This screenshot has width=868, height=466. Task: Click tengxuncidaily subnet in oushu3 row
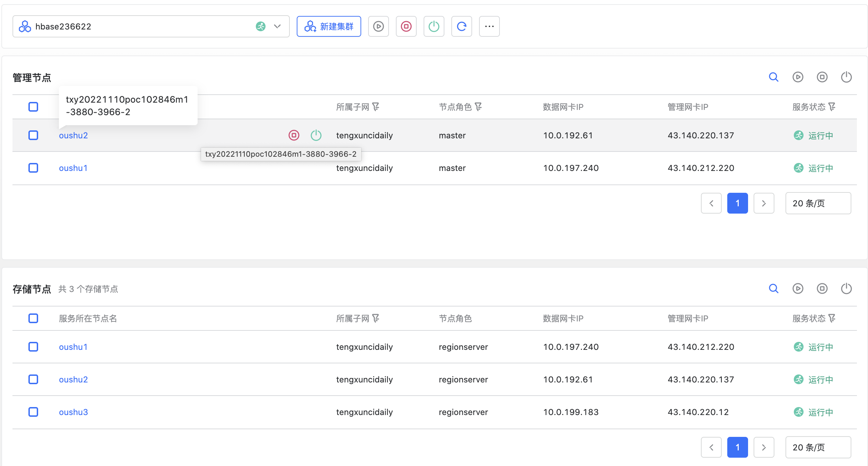pyautogui.click(x=364, y=412)
